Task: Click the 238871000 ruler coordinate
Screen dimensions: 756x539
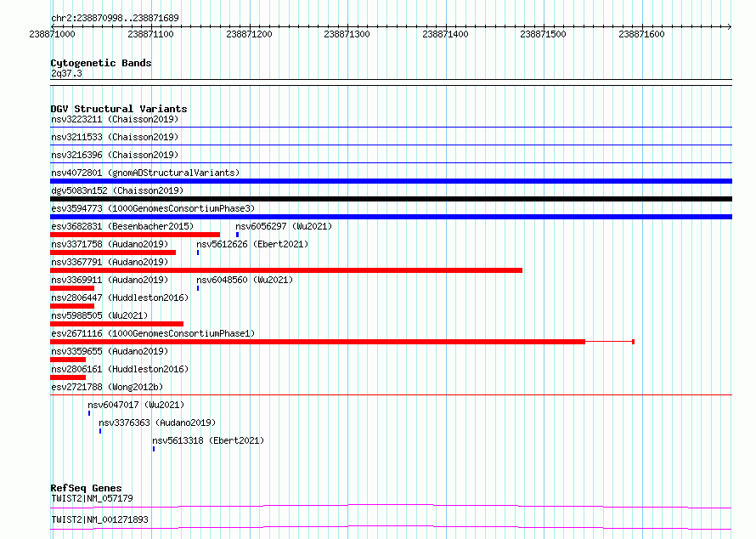Action: click(x=52, y=34)
